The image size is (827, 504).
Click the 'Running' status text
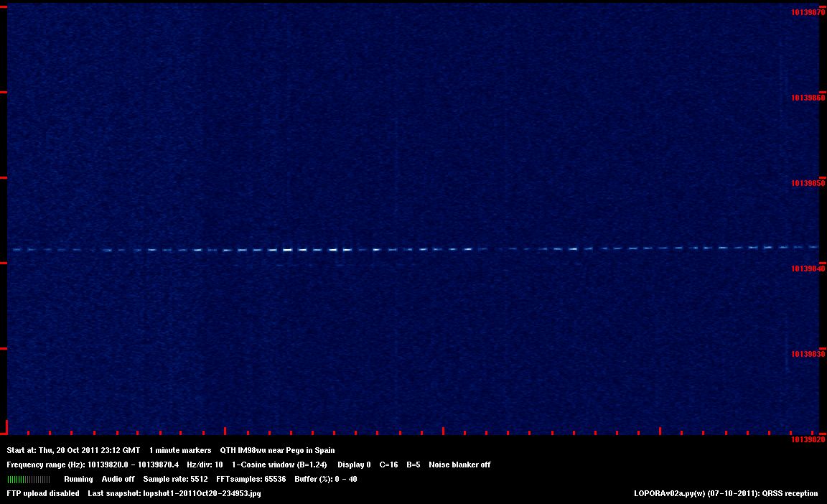pyautogui.click(x=78, y=479)
